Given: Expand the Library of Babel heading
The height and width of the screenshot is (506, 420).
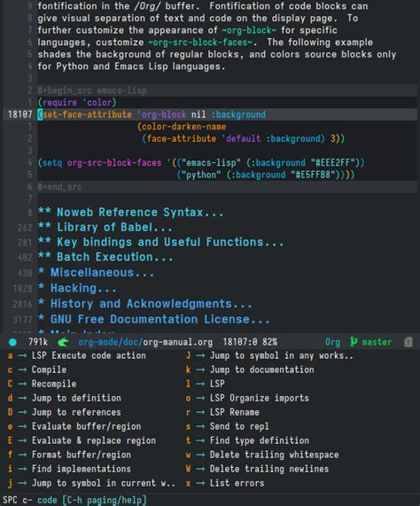Looking at the screenshot, I should (105, 227).
